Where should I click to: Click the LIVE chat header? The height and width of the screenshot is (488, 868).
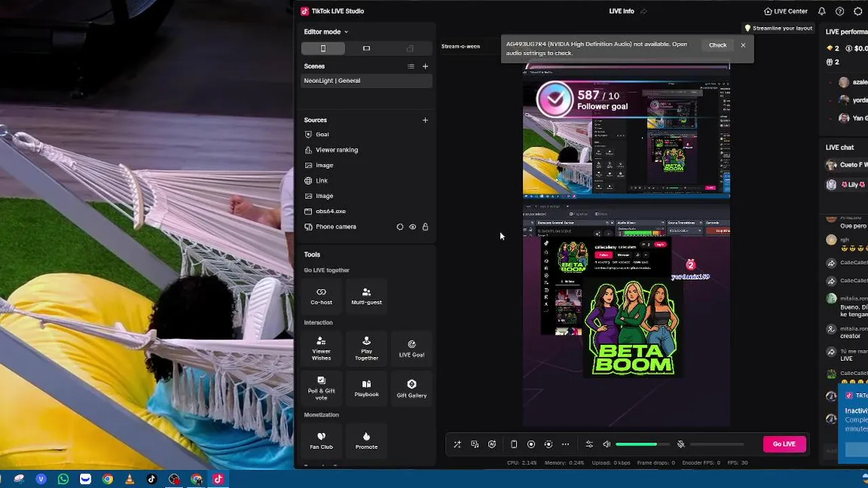840,147
